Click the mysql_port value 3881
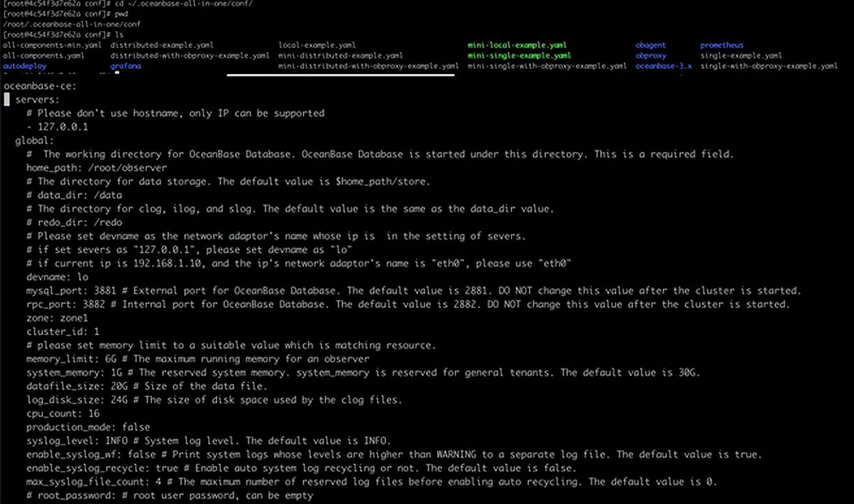This screenshot has height=504, width=854. 105,290
